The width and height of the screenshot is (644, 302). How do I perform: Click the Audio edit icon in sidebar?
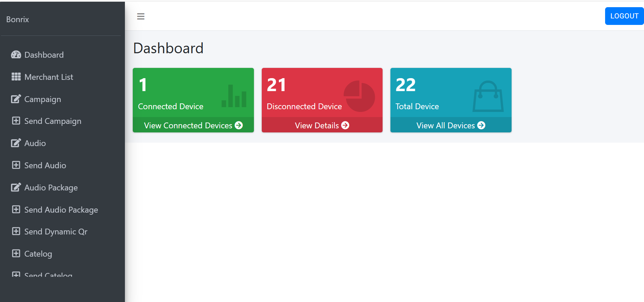16,143
